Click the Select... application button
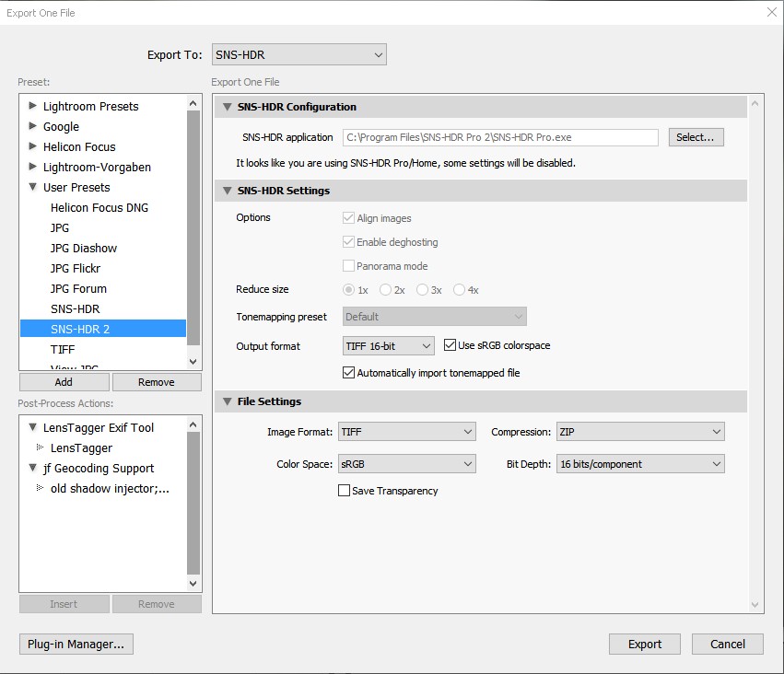 click(x=696, y=137)
